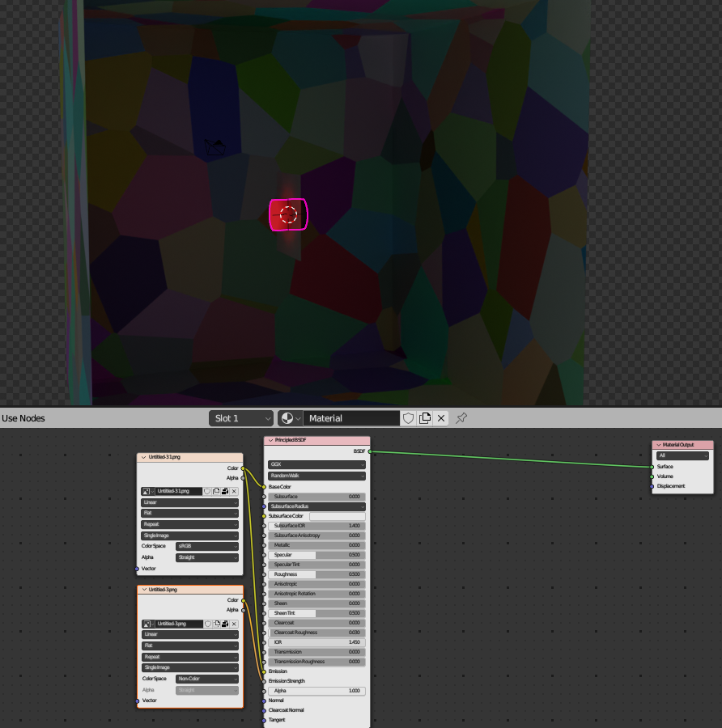Open the Non-Color color space dropdown
Viewport: 722px width, 728px height.
point(207,679)
